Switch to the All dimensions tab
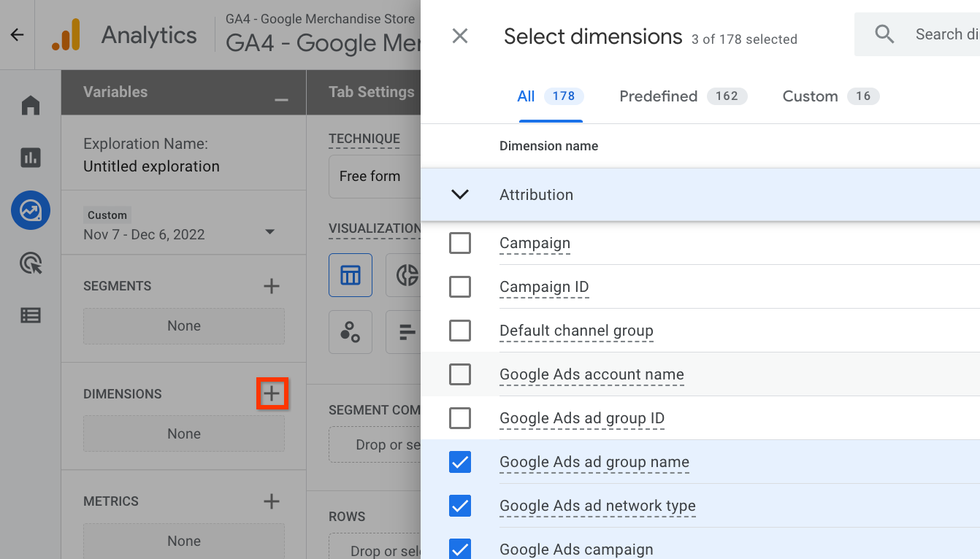Viewport: 980px width, 559px height. [551, 96]
